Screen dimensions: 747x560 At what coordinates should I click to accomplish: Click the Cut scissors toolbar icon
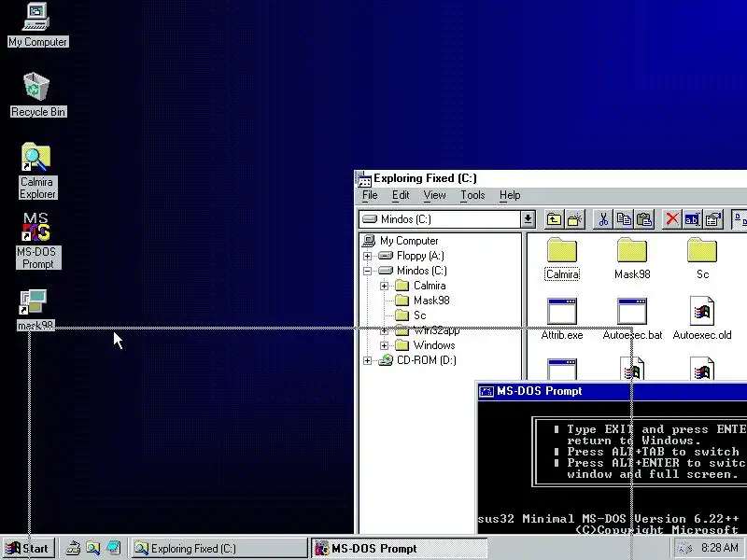point(603,219)
